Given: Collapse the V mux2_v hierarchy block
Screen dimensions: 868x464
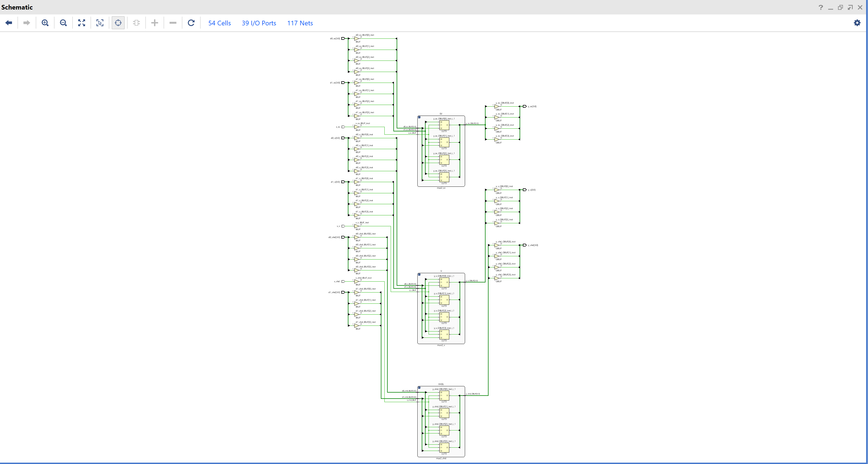Looking at the screenshot, I should pos(419,275).
